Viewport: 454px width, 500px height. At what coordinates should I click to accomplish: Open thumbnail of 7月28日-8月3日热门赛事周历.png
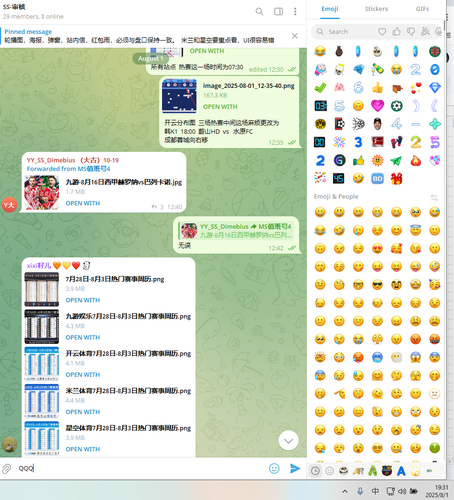pyautogui.click(x=42, y=289)
